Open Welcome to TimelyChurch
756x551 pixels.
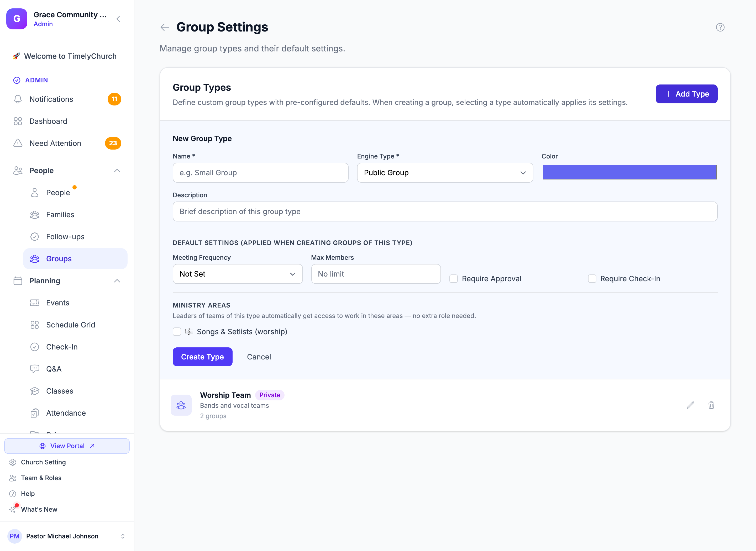[x=67, y=56]
